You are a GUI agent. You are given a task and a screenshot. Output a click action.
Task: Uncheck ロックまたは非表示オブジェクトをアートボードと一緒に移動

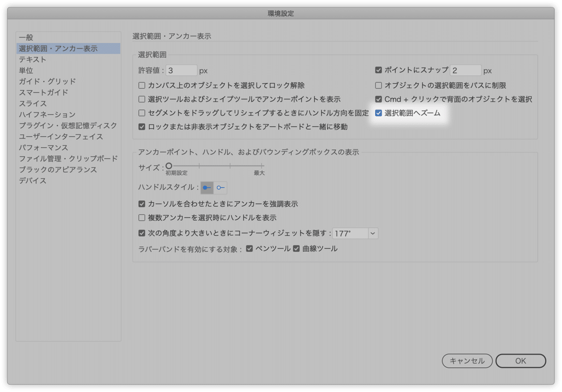point(142,126)
